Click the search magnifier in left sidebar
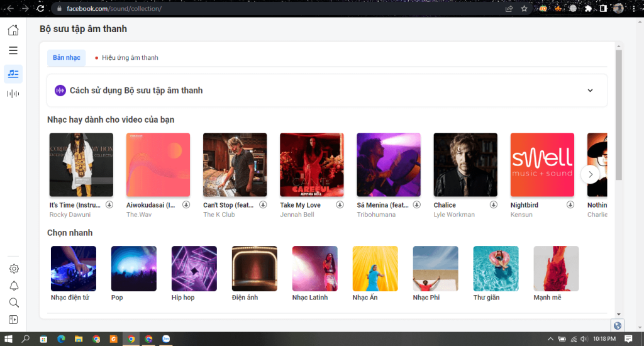 pos(14,303)
